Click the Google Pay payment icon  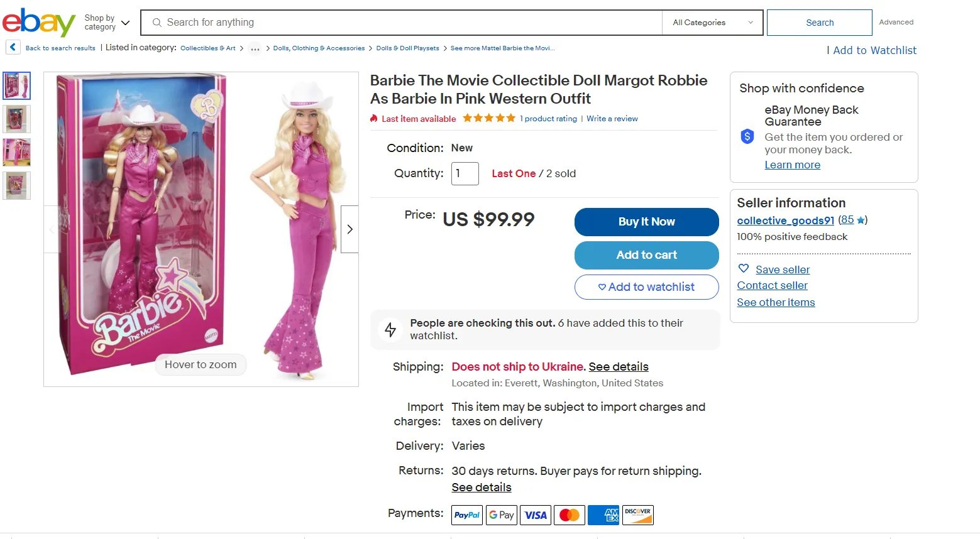point(502,515)
